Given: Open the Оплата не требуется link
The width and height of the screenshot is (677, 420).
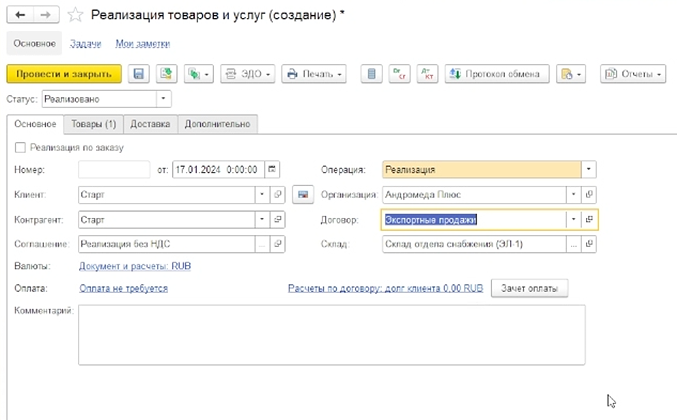Looking at the screenshot, I should point(123,288).
